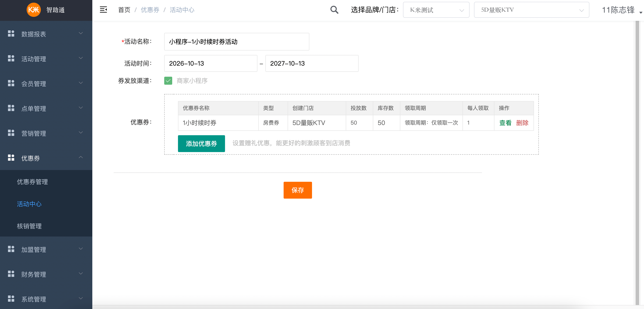The image size is (644, 309).
Task: Click the 房费券 type cell
Action: [x=273, y=123]
